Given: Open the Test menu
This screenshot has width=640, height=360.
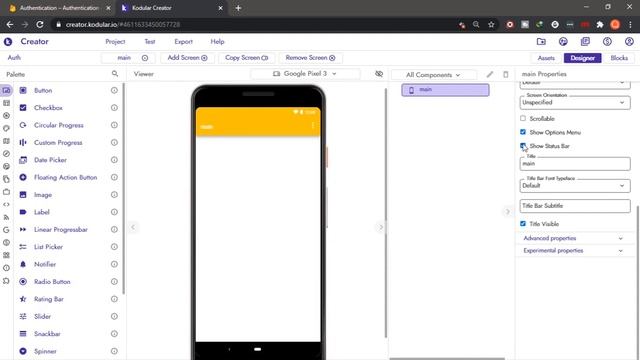Looking at the screenshot, I should tap(150, 42).
